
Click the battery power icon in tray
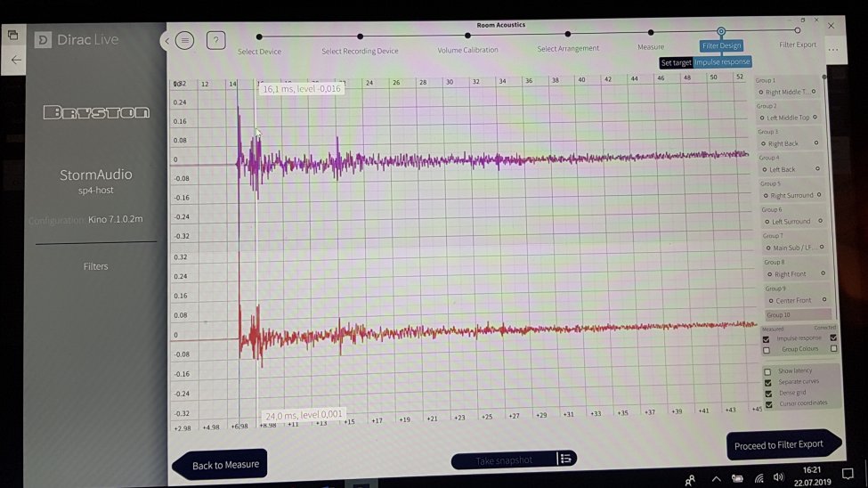pos(737,478)
